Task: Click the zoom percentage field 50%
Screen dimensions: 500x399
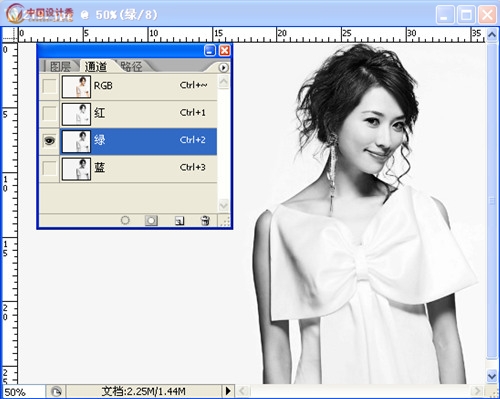Action: (23, 392)
